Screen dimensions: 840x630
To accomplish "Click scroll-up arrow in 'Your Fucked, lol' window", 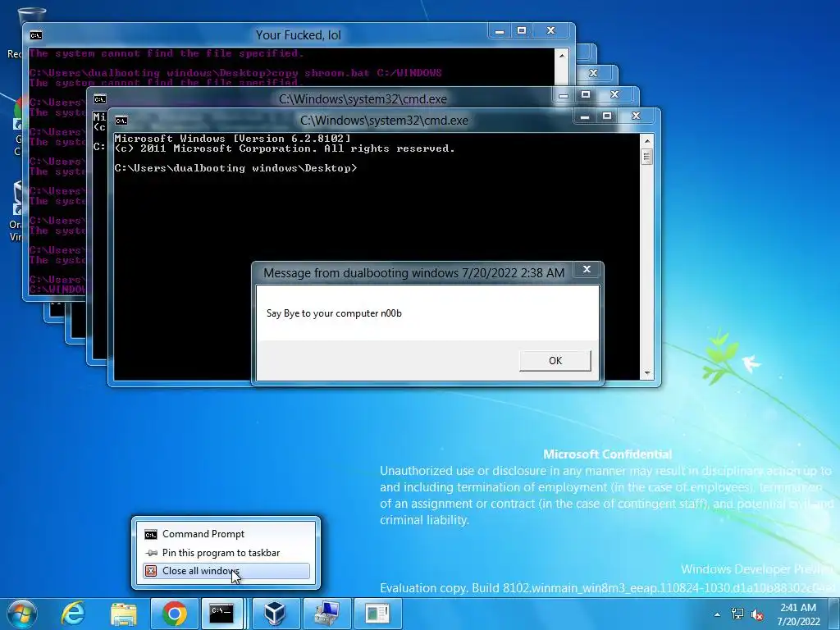I will click(x=561, y=56).
